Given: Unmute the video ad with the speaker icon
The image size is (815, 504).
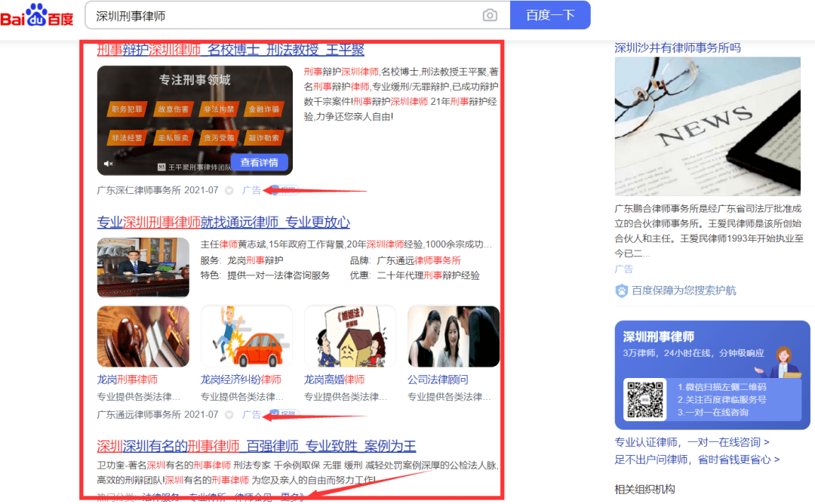Looking at the screenshot, I should coord(108,164).
